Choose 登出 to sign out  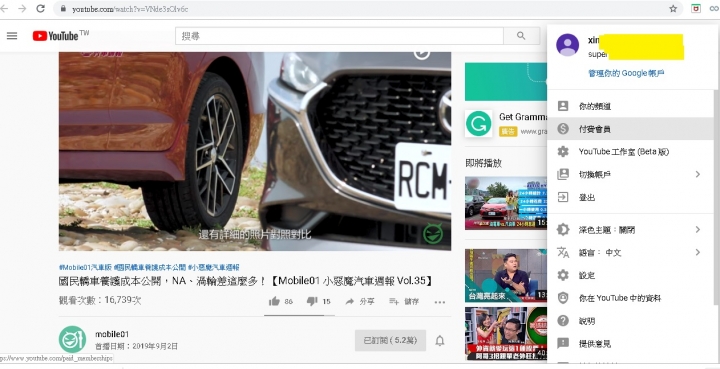631,197
